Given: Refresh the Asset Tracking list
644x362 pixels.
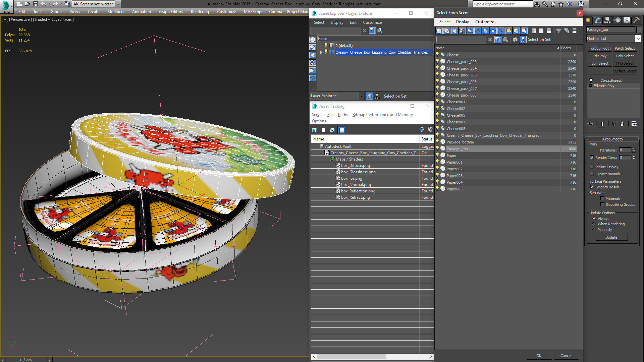Looking at the screenshot, I should (314, 130).
